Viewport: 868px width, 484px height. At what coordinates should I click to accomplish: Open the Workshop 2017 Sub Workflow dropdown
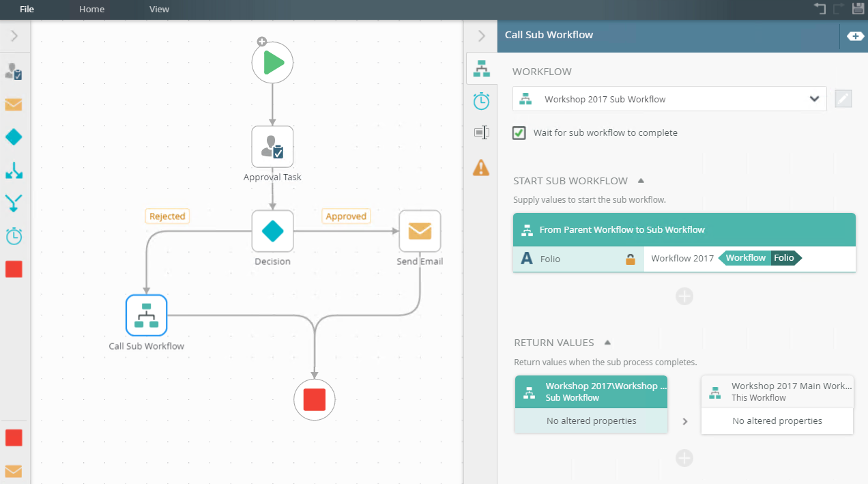pos(669,99)
